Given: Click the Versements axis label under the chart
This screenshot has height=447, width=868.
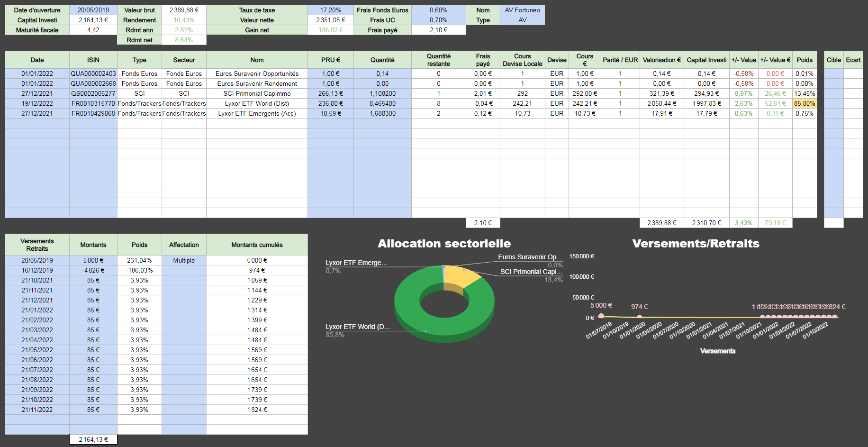Looking at the screenshot, I should 718,351.
